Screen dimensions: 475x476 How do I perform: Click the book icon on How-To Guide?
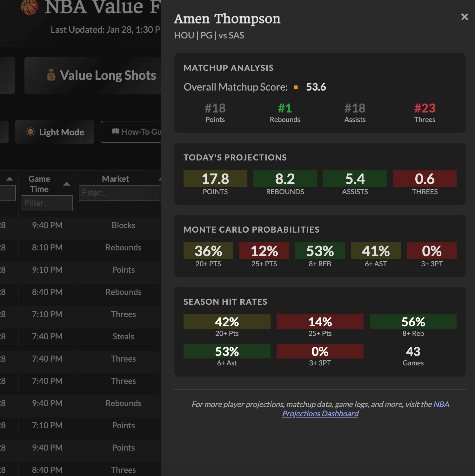(115, 132)
